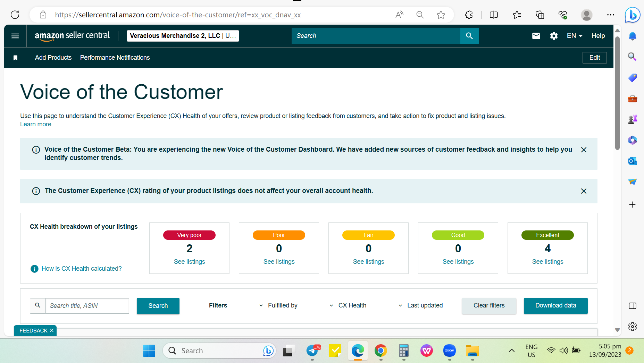This screenshot has width=644, height=363.
Task: Open How is CX Health calculated?
Action: coord(82,269)
